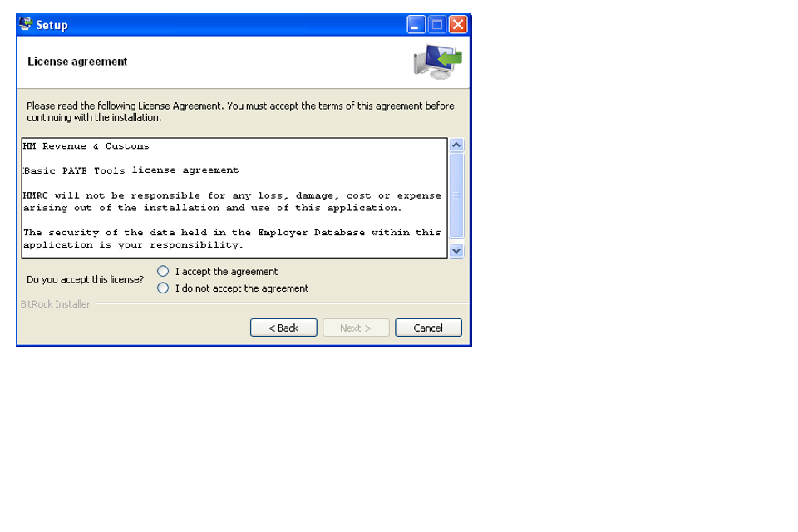798x532 pixels.
Task: Click the license scrollbar down arrow
Action: tap(456, 250)
